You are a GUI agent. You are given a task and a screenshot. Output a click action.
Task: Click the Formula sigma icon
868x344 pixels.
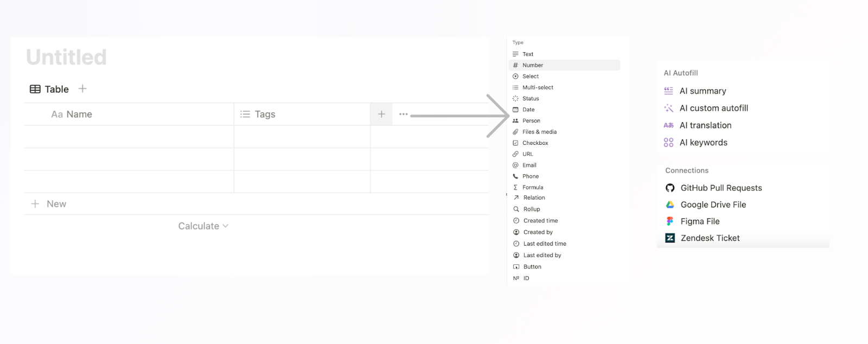(515, 187)
